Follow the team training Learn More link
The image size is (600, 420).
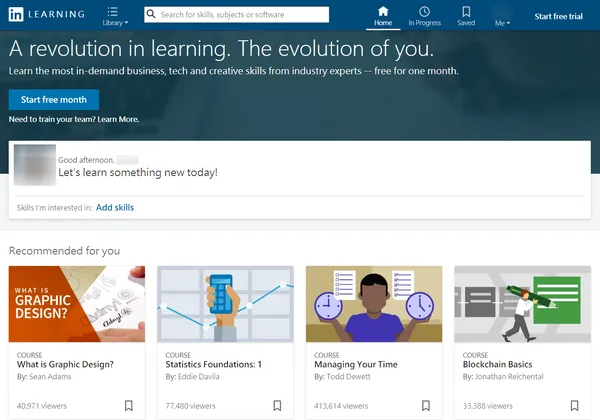tap(118, 119)
